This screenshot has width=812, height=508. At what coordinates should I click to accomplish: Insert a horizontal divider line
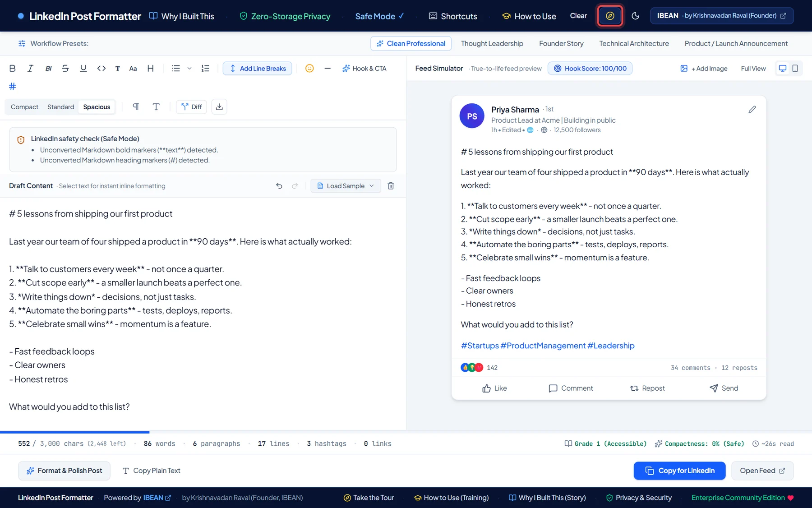328,69
